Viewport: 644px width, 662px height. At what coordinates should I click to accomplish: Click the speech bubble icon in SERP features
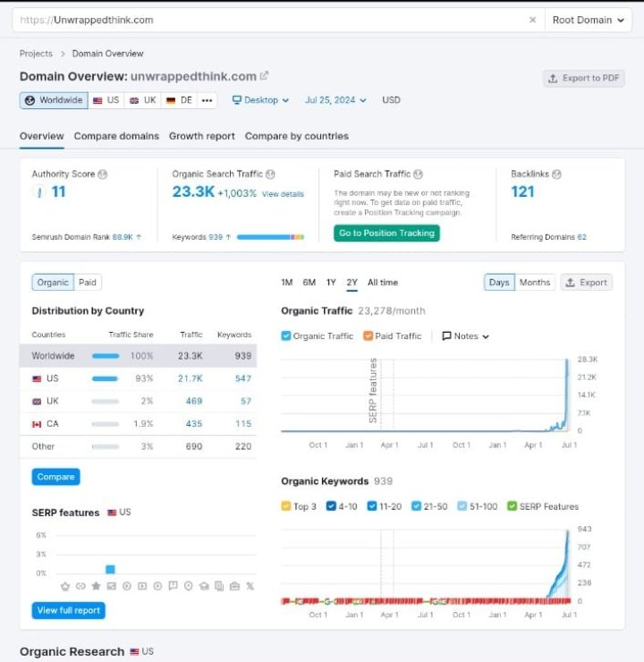[173, 586]
